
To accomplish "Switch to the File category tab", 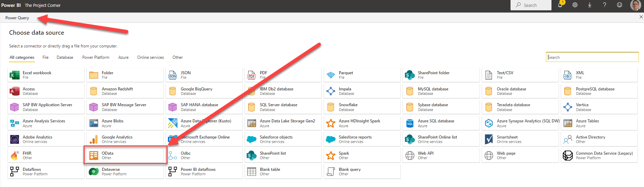I will point(45,57).
